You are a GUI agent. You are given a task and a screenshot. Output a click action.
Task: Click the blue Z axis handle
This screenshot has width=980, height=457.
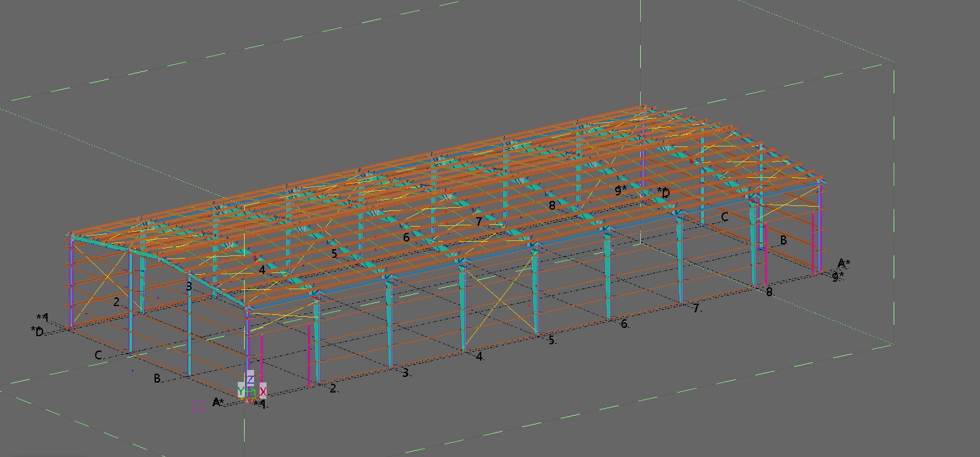(250, 379)
